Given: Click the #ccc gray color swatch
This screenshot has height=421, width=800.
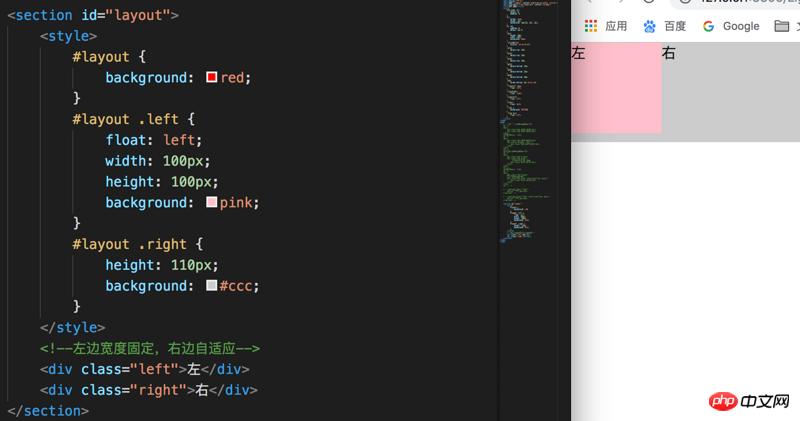Looking at the screenshot, I should click(212, 286).
